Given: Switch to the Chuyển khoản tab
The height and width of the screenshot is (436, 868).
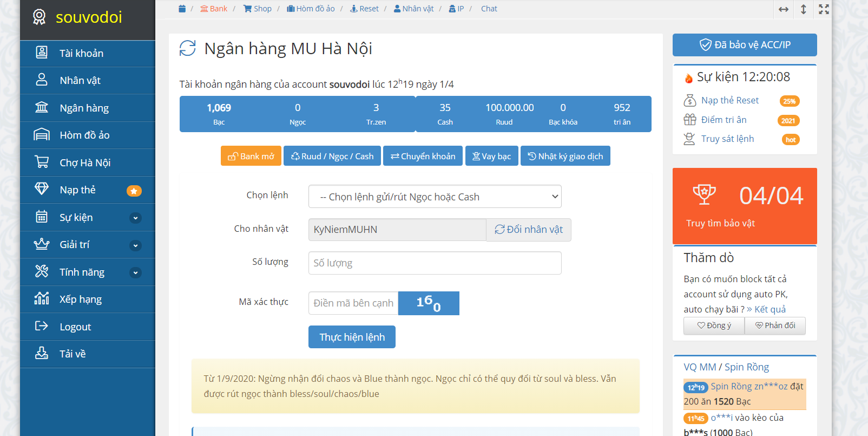Looking at the screenshot, I should pyautogui.click(x=423, y=156).
